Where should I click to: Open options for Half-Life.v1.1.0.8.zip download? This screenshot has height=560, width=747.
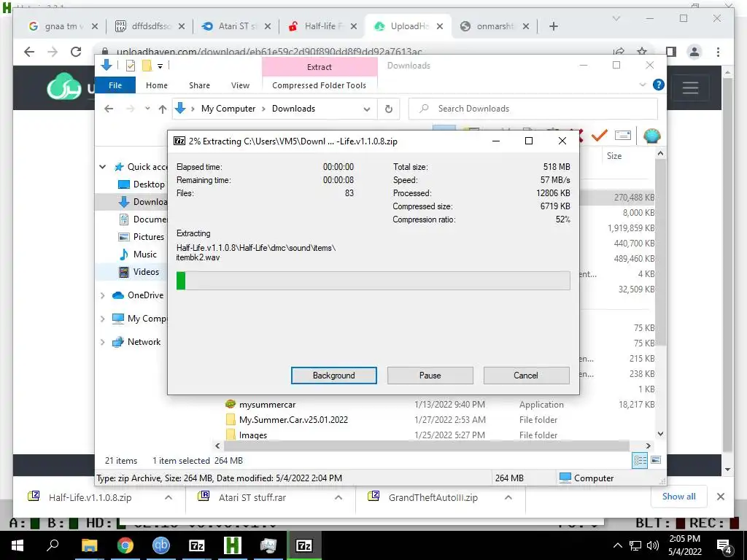point(169,497)
